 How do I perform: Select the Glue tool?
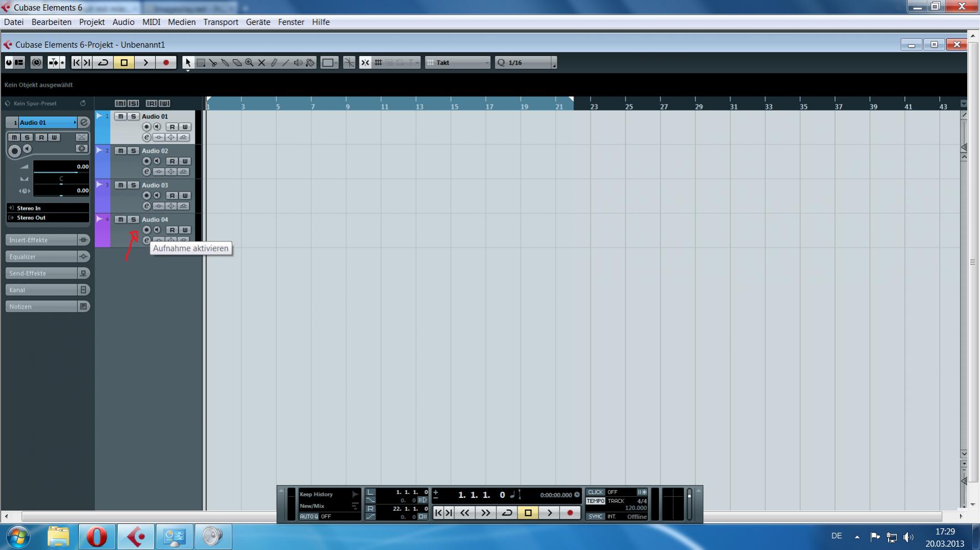tap(225, 63)
